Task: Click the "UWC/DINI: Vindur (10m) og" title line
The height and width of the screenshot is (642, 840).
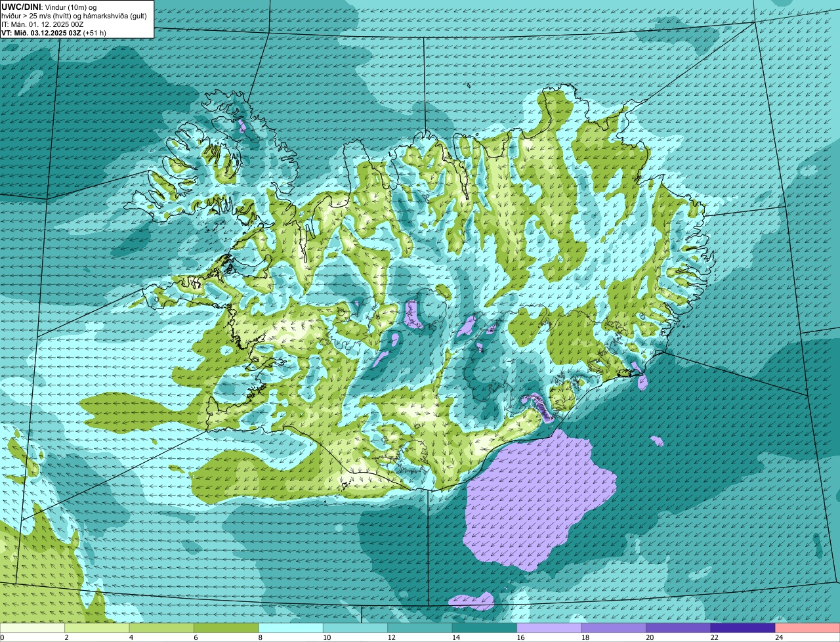Action: pyautogui.click(x=49, y=7)
